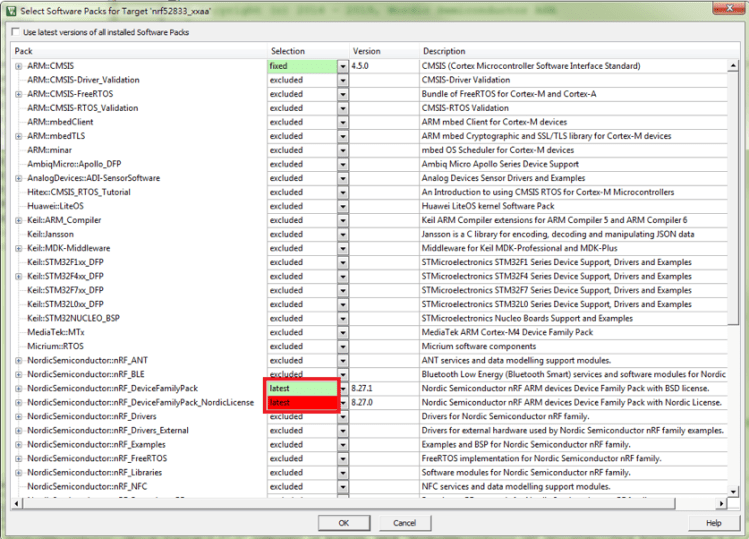Select the ARM::CMSIS-RTOS_Validation pack row
Screen dimensions: 749x539
click(x=83, y=108)
